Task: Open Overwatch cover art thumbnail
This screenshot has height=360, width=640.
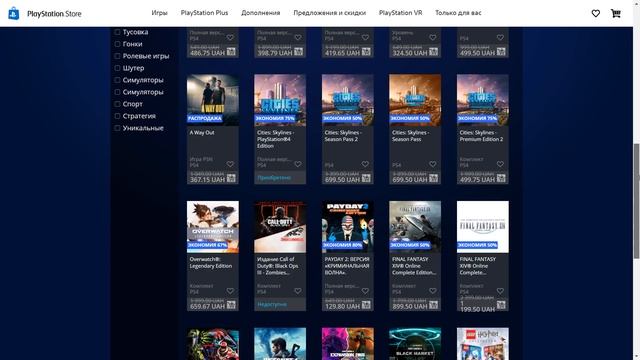Action: click(x=213, y=227)
